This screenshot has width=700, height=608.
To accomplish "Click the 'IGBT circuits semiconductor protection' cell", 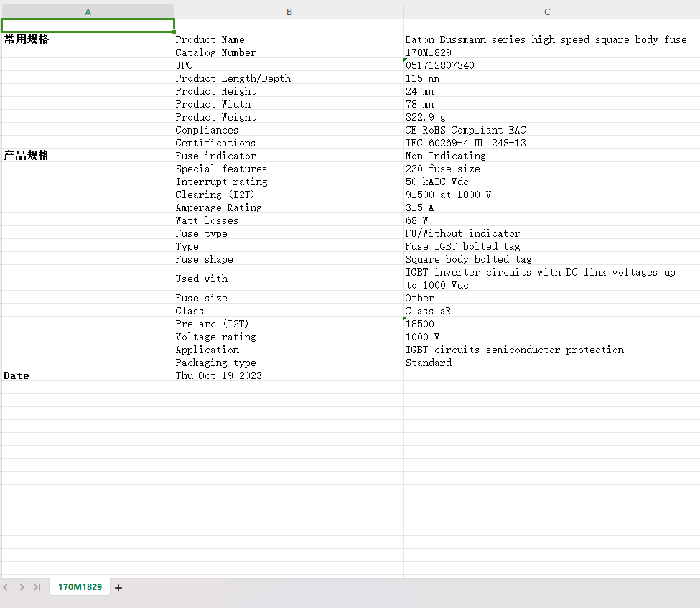I will 547,350.
